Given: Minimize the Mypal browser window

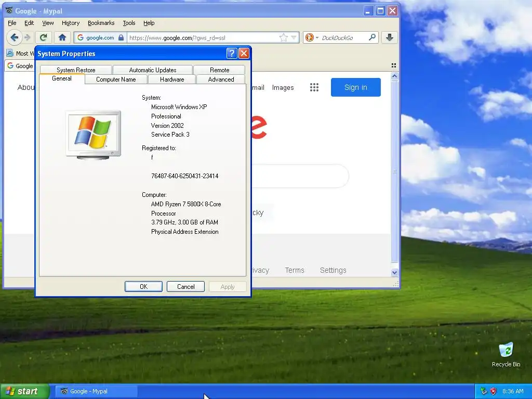Looking at the screenshot, I should point(368,11).
